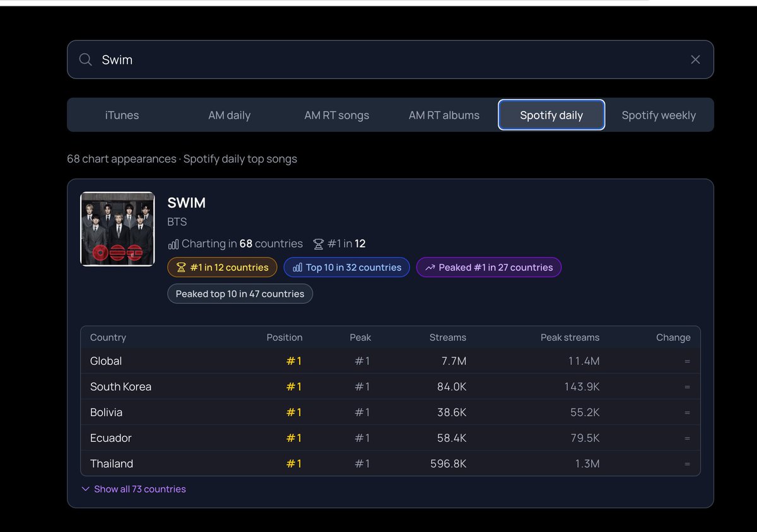
Task: Click the Streams column header
Action: [448, 337]
